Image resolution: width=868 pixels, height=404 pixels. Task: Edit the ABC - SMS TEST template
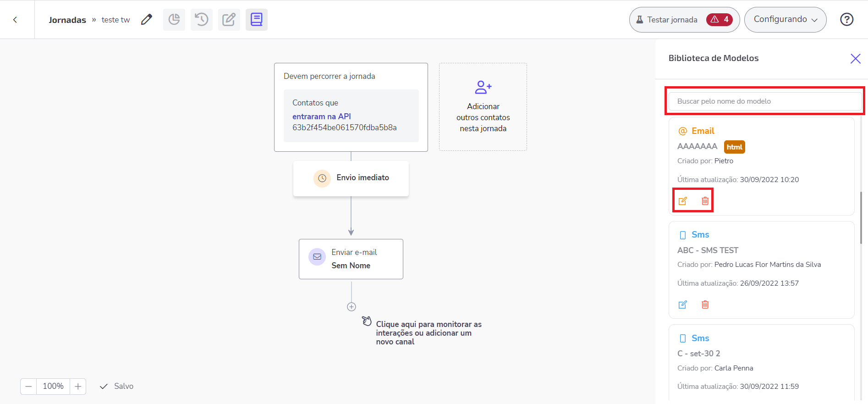pos(682,304)
